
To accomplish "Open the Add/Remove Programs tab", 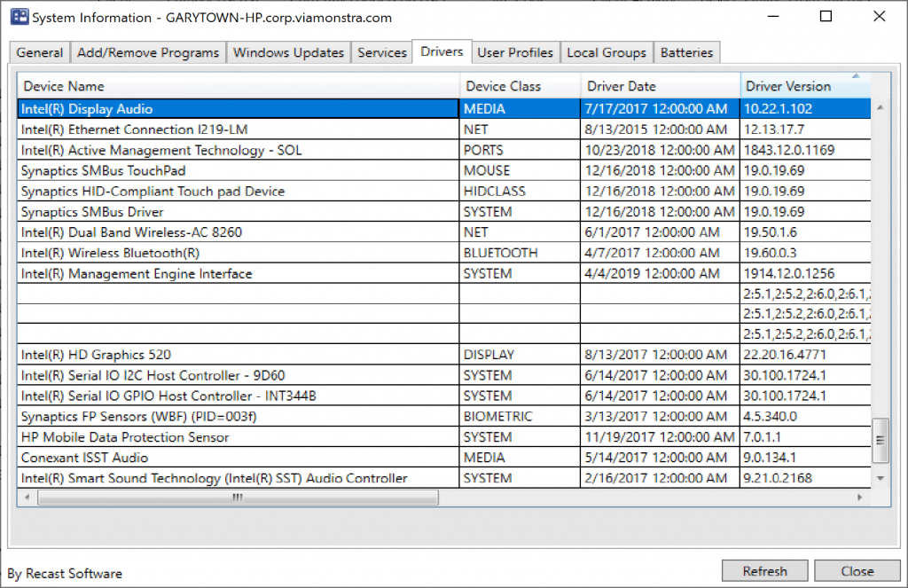I will (148, 51).
